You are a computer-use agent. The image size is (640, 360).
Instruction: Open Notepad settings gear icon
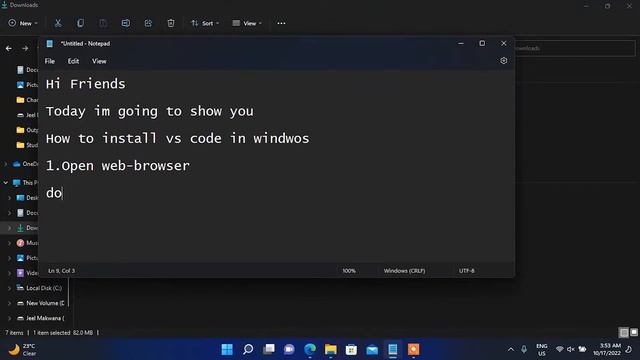(x=504, y=61)
